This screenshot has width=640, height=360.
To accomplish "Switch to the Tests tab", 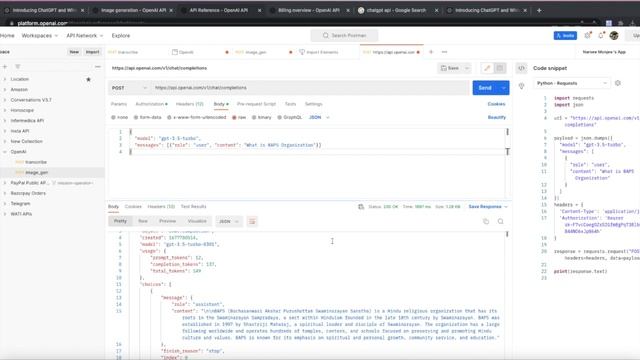I will [x=290, y=104].
